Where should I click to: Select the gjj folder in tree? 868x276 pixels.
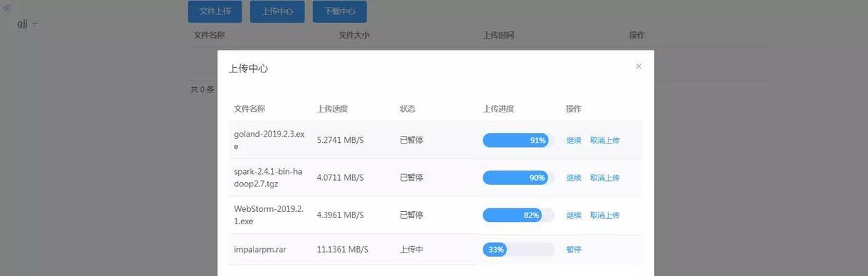tap(22, 23)
